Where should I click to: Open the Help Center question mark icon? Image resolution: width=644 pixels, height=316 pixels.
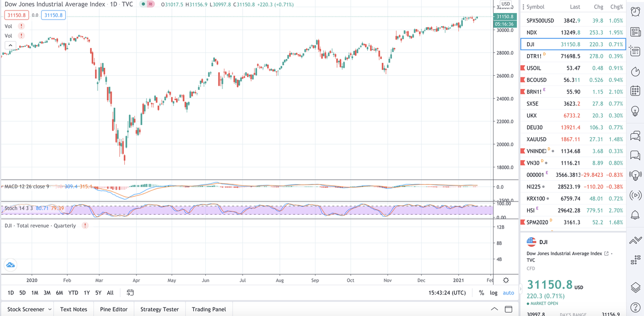635,307
